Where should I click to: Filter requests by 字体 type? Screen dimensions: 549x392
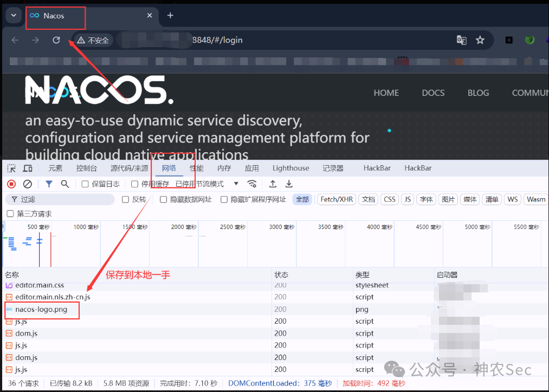pos(426,199)
